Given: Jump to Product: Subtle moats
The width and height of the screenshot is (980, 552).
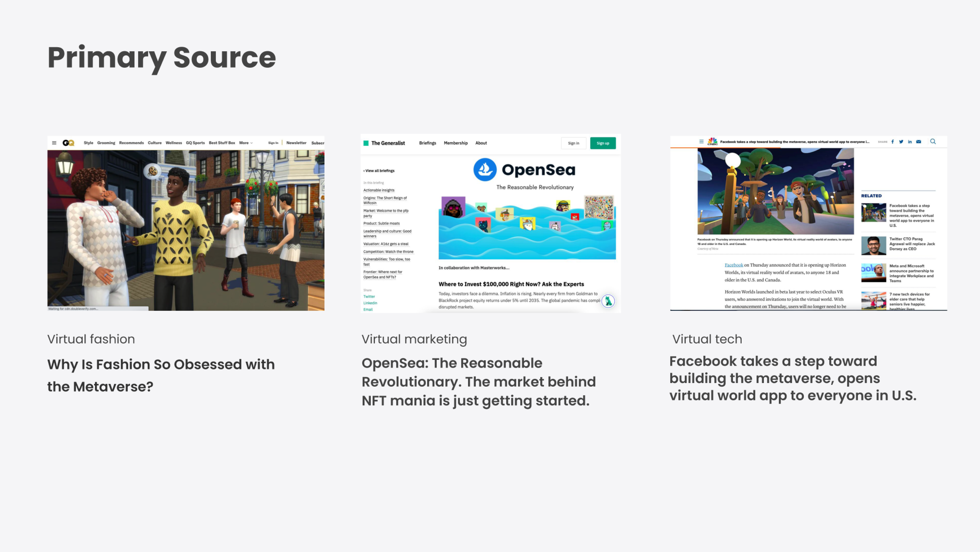Looking at the screenshot, I should pos(382,224).
